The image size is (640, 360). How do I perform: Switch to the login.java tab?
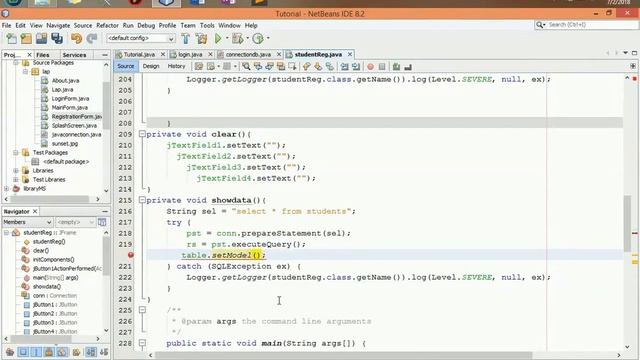(x=190, y=54)
